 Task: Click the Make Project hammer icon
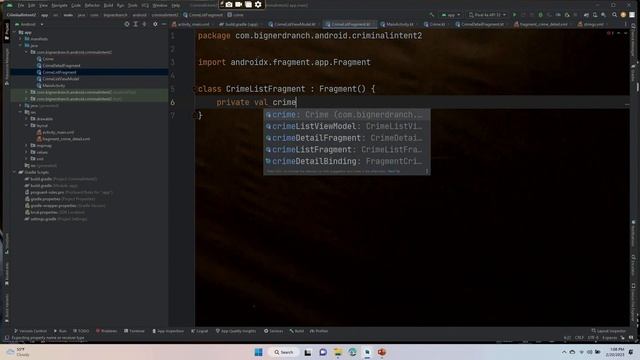432,15
